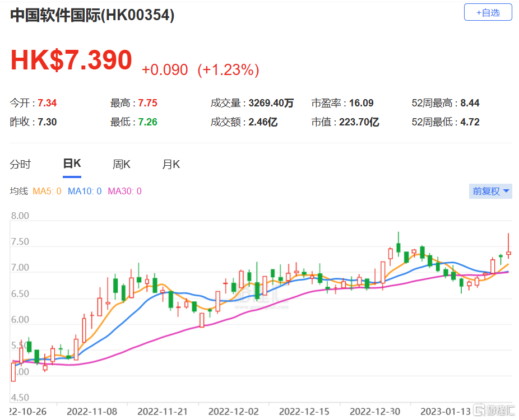Switch to the 分时 intraday tab
This screenshot has width=519, height=420.
point(20,164)
